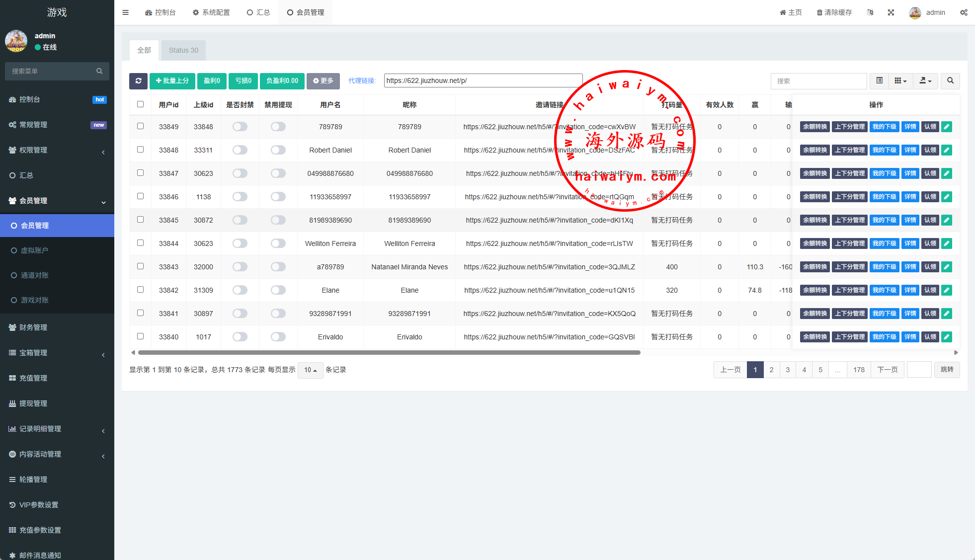975x560 pixels.
Task: Click the magnifier advanced search button
Action: coord(950,81)
